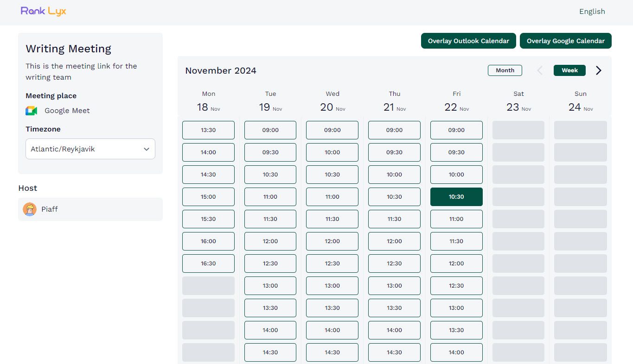Click Overlay Google Calendar
633x364 pixels.
pyautogui.click(x=565, y=41)
